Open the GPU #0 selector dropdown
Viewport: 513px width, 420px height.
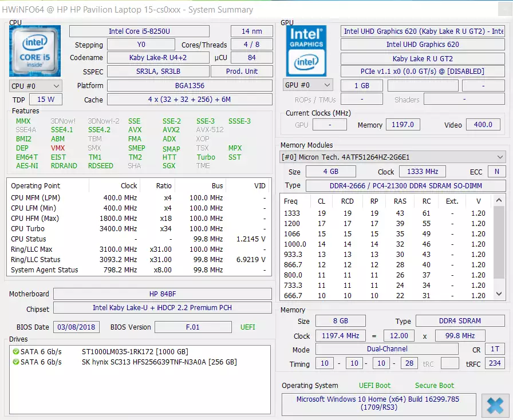[x=307, y=85]
